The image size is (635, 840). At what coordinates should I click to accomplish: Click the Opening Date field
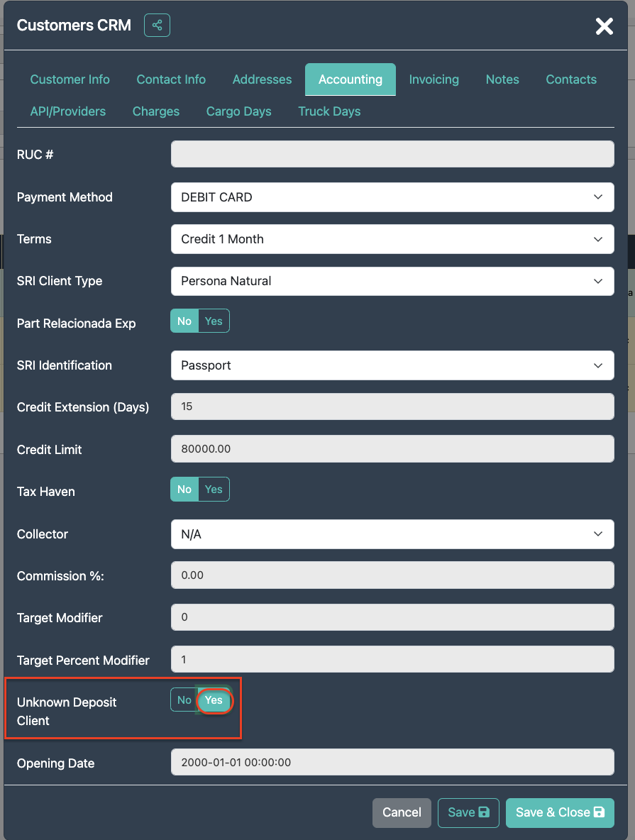(x=392, y=763)
